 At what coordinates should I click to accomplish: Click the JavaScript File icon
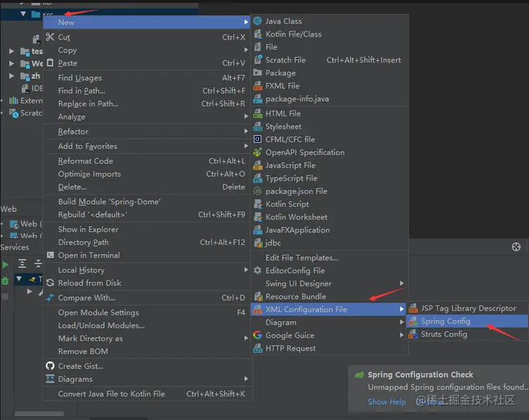click(258, 165)
